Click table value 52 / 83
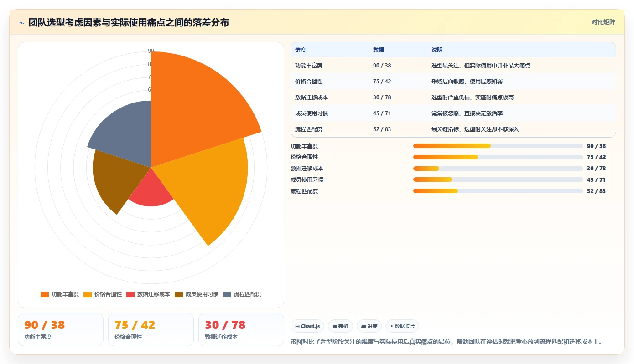Screen dimensions: 634x364 pos(382,129)
